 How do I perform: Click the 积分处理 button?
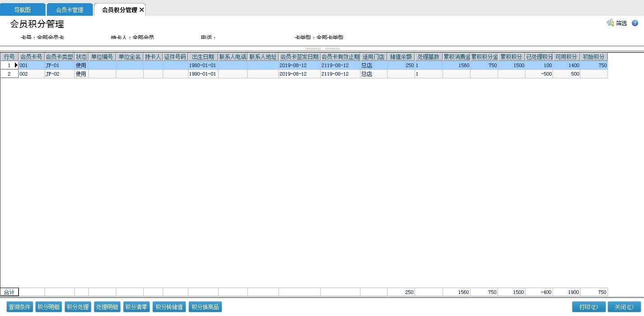pos(78,307)
